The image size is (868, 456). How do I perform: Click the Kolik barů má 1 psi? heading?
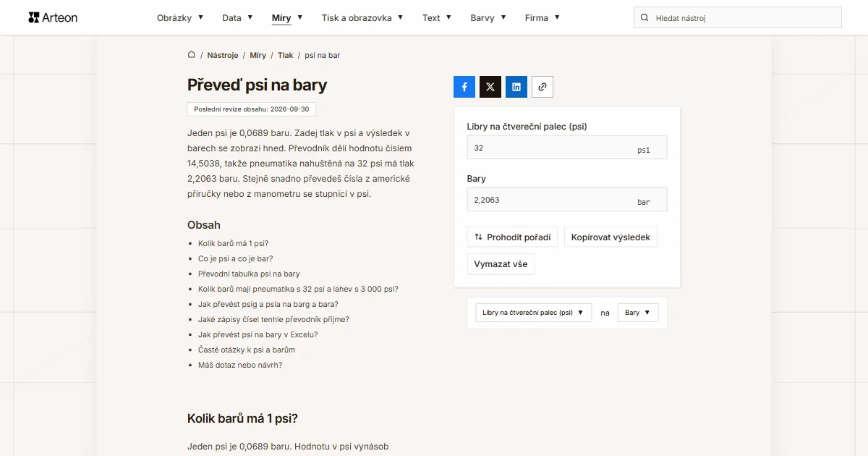tap(242, 418)
